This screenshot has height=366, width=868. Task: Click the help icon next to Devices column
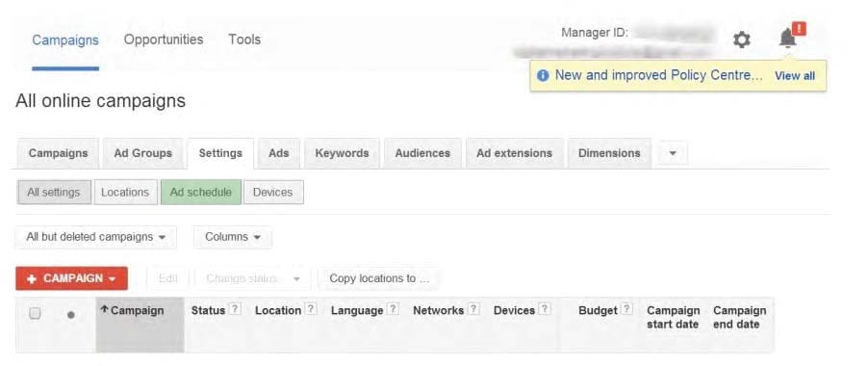tap(545, 309)
